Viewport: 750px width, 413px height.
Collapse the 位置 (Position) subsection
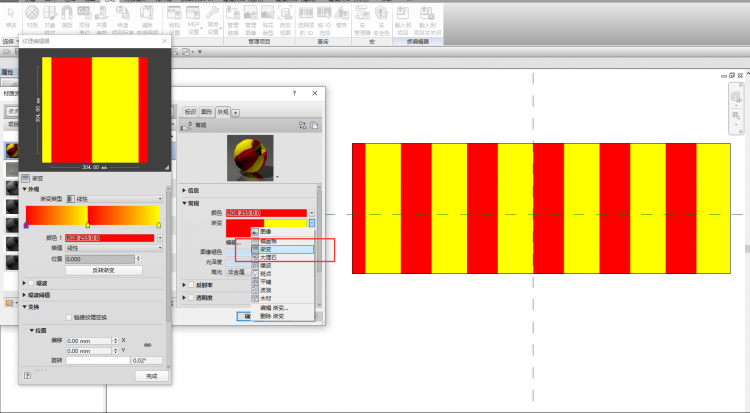pyautogui.click(x=32, y=330)
